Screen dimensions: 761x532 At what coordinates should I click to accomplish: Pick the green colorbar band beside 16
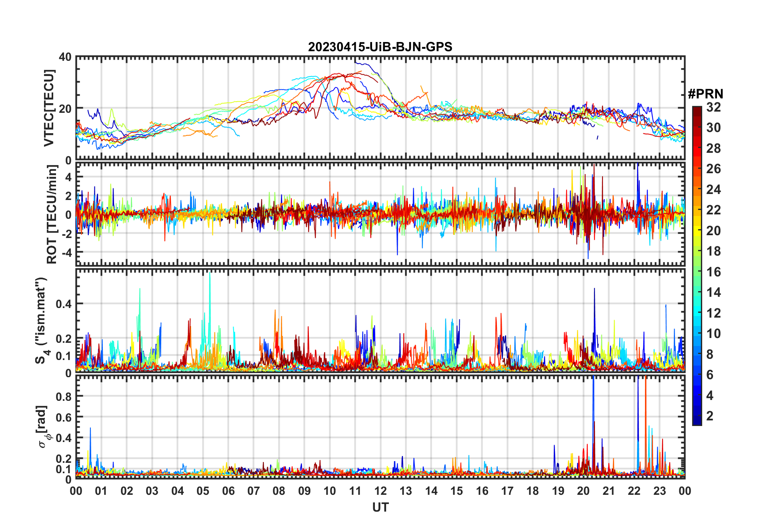pos(697,272)
